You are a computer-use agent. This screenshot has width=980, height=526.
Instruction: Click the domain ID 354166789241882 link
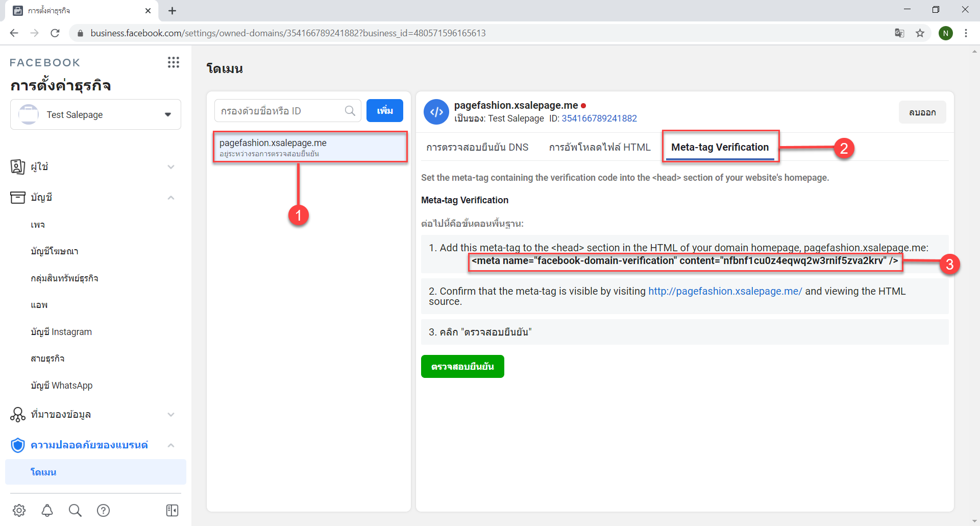[x=599, y=118]
